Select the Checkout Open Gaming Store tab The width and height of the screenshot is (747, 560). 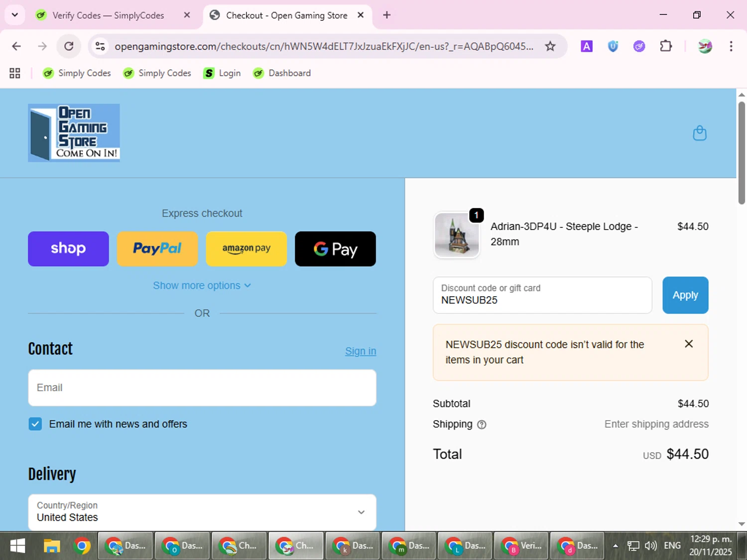pyautogui.click(x=287, y=15)
